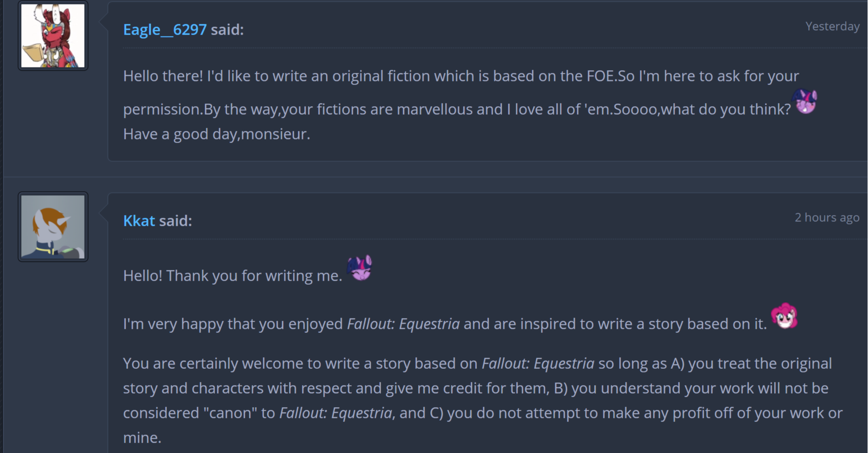Click the bubble pointer beside Eagle__6297's comment
The height and width of the screenshot is (453, 868).
[x=104, y=20]
